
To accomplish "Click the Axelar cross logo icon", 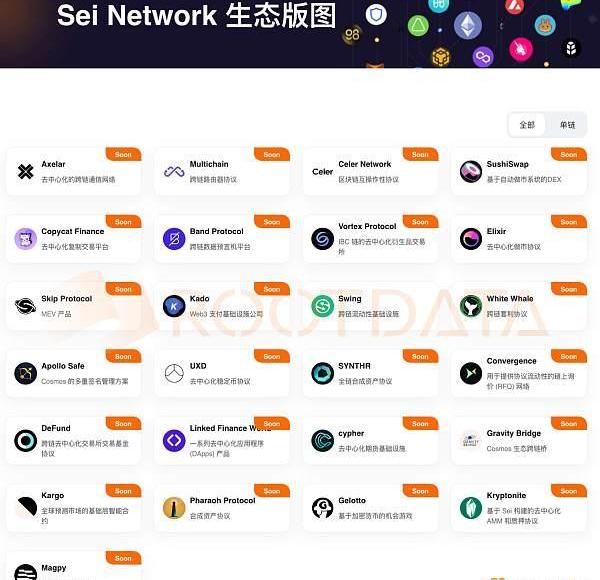I will pos(25,171).
